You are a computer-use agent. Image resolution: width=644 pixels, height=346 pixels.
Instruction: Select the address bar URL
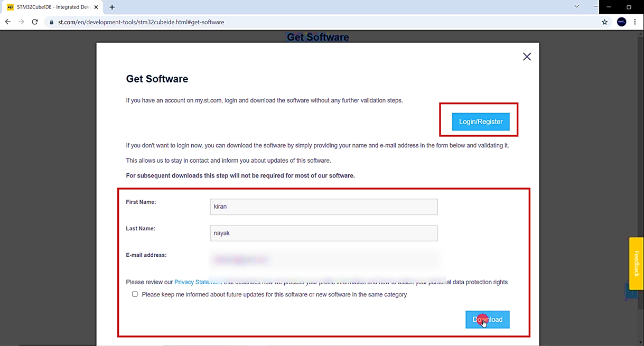141,22
